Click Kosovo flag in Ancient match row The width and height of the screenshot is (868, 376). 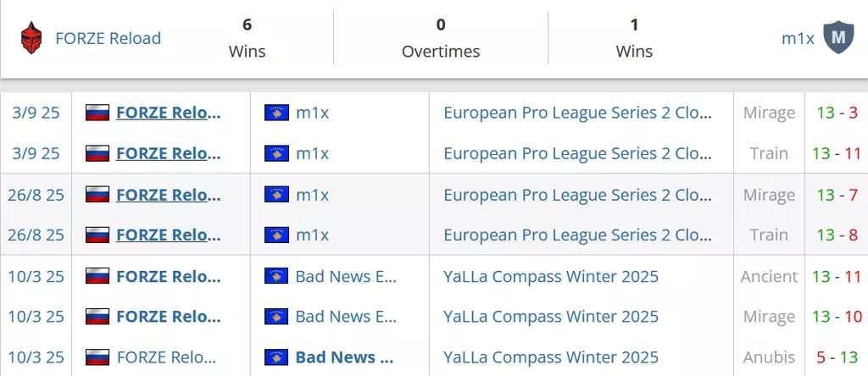click(x=276, y=276)
